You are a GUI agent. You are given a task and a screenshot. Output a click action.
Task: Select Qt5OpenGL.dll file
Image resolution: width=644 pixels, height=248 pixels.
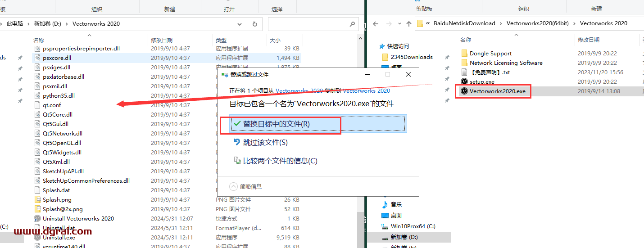click(x=62, y=143)
